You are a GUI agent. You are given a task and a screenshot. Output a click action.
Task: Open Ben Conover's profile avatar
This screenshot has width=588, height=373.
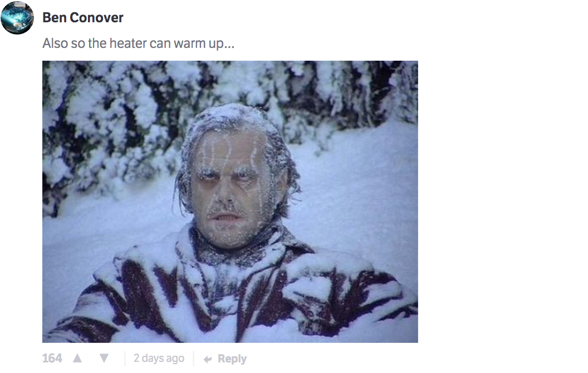(17, 18)
